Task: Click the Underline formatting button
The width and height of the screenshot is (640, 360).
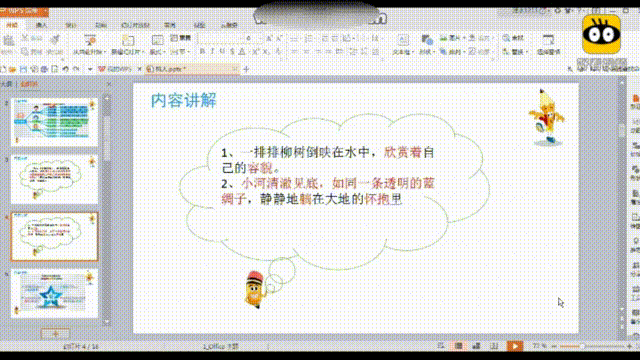Action: click(222, 51)
